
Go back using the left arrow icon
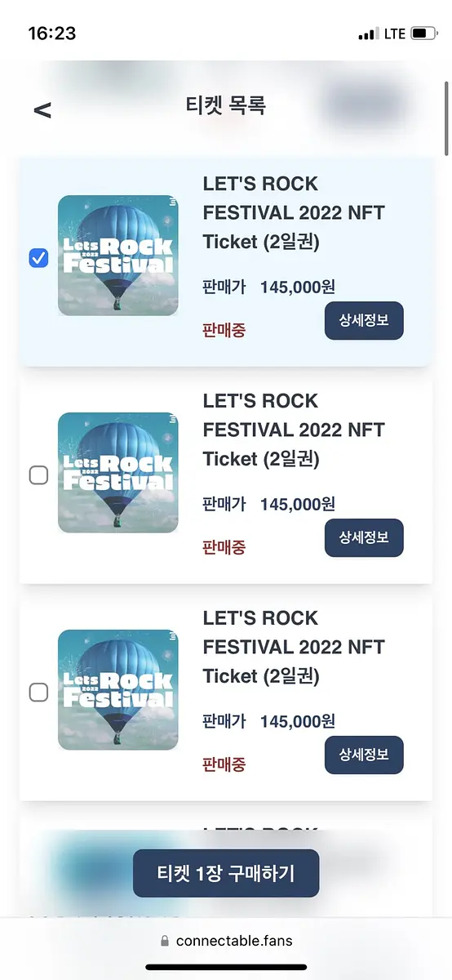[42, 109]
